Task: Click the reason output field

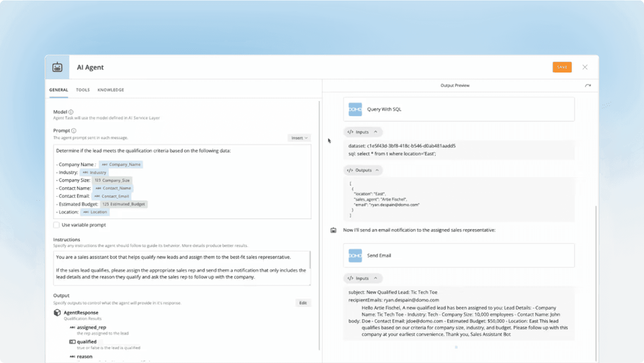Action: click(x=85, y=357)
